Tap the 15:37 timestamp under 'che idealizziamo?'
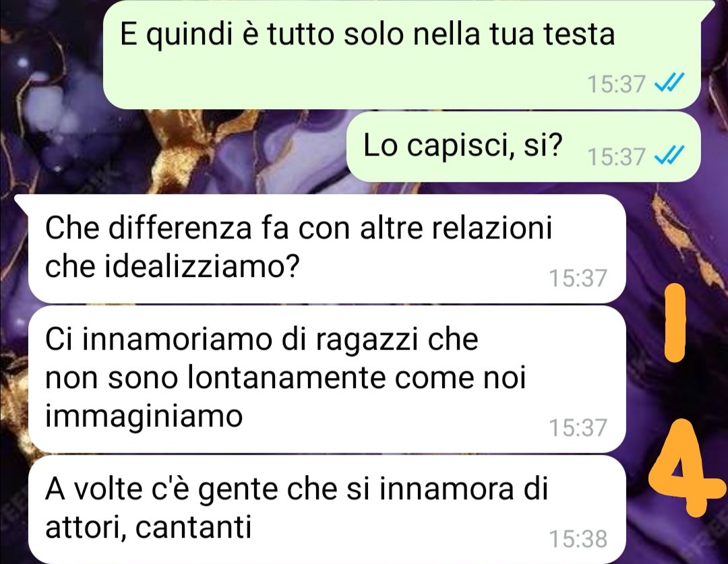The height and width of the screenshot is (564, 728). (x=578, y=278)
